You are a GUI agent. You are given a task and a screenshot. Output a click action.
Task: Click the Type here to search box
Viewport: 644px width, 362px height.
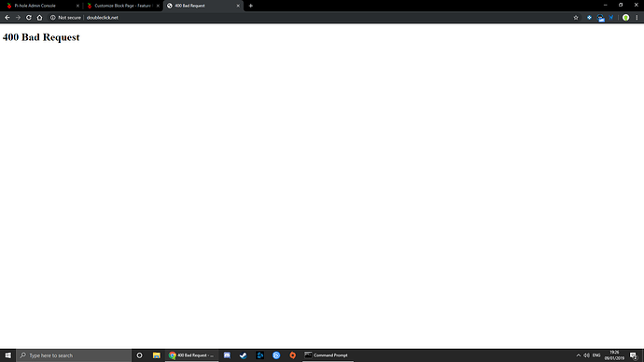pyautogui.click(x=74, y=355)
